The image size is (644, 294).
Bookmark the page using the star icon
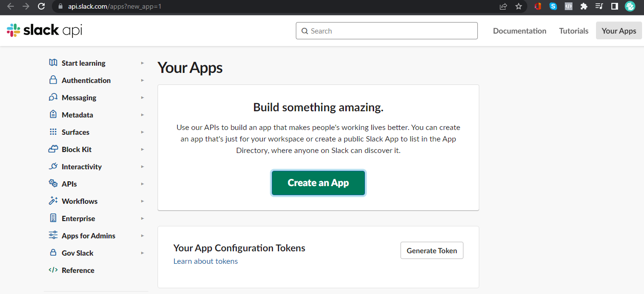pos(519,6)
